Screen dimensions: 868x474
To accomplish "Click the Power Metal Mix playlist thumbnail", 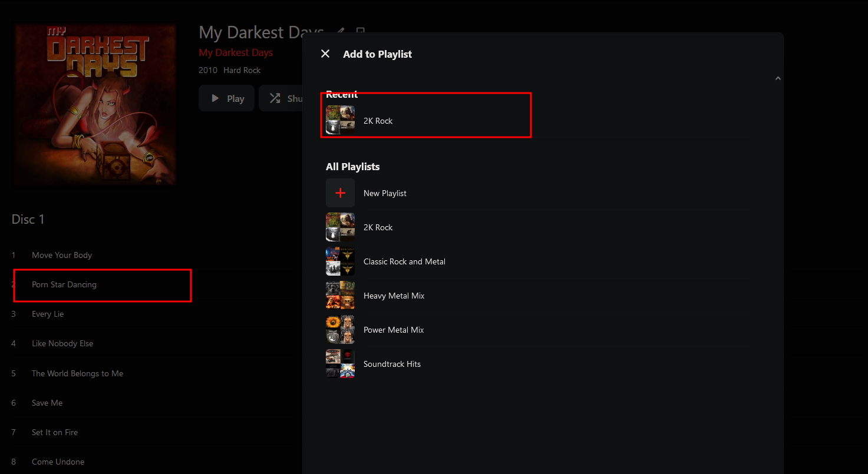I will (x=341, y=330).
